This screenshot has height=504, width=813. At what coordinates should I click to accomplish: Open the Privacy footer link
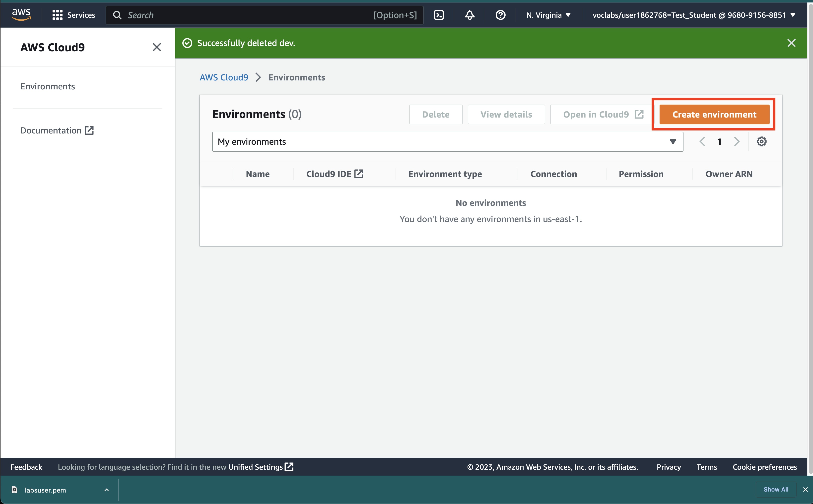click(669, 467)
